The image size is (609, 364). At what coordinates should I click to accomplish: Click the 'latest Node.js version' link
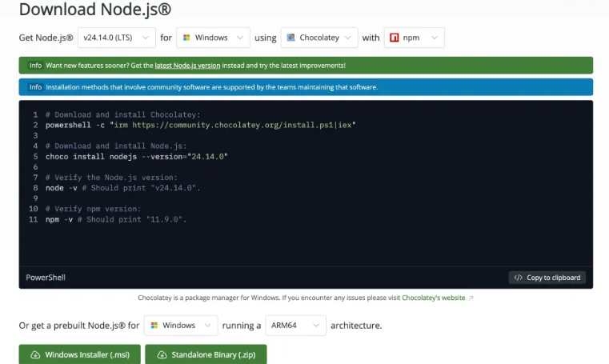point(187,66)
